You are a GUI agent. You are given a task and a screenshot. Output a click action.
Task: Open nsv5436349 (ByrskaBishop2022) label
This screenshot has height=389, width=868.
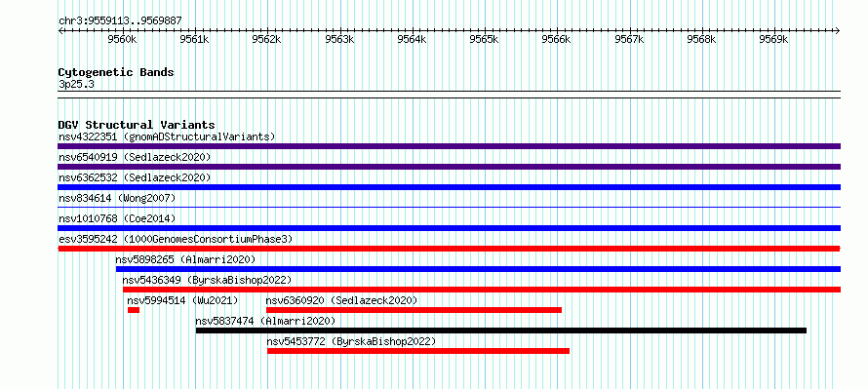pyautogui.click(x=207, y=280)
